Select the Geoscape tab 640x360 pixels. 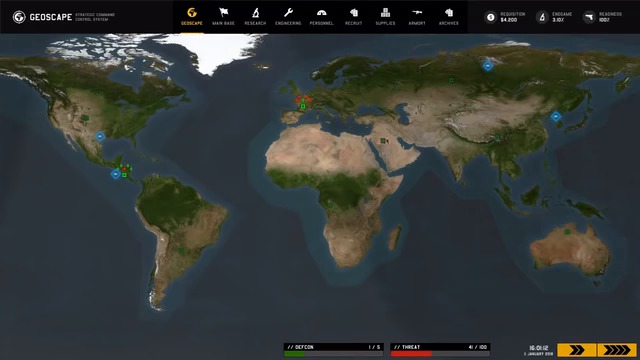pos(192,16)
